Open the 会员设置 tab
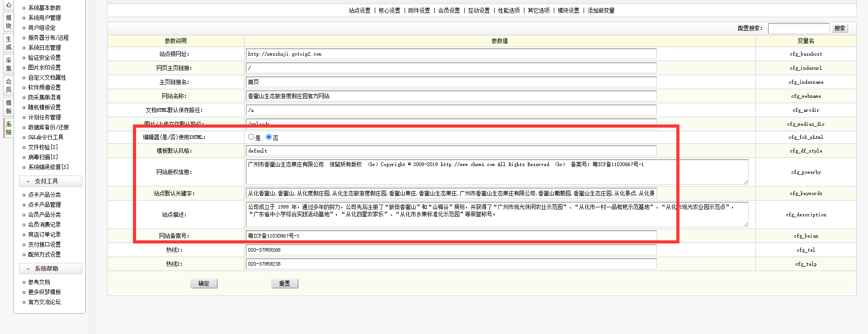 pos(449,10)
